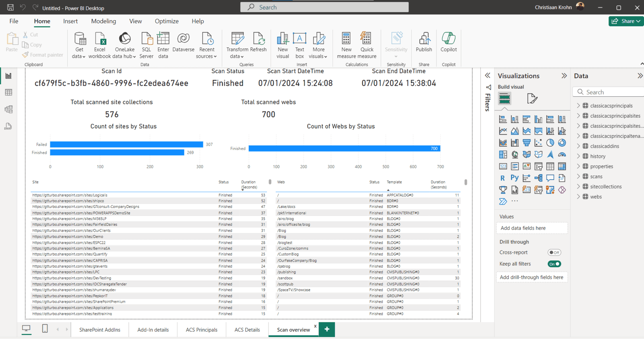This screenshot has height=339, width=644.
Task: Click the Refresh button
Action: click(258, 43)
